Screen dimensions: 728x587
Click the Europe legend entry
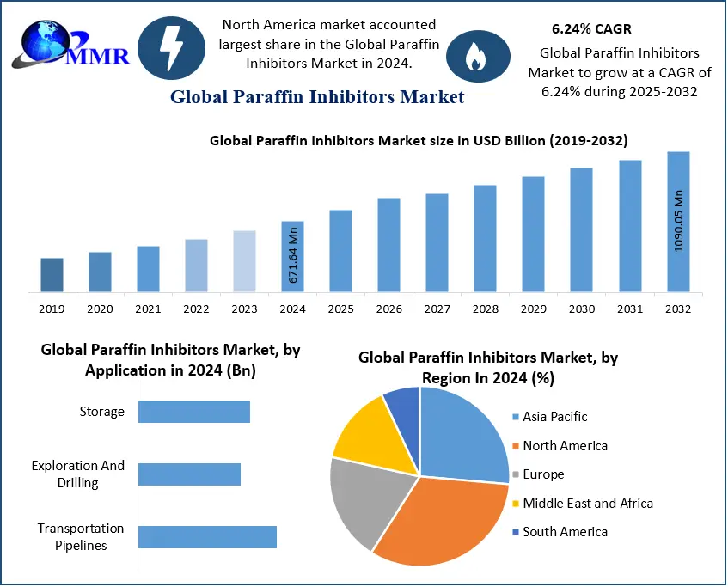point(542,474)
